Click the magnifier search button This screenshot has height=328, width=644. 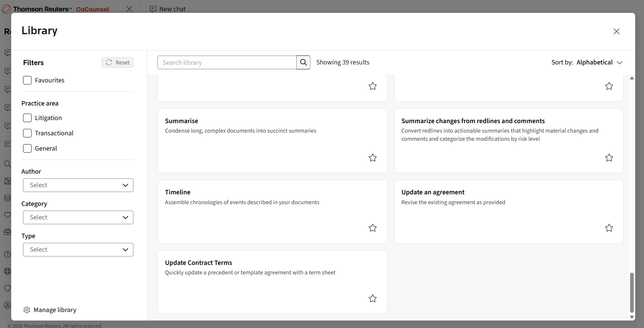(x=303, y=62)
